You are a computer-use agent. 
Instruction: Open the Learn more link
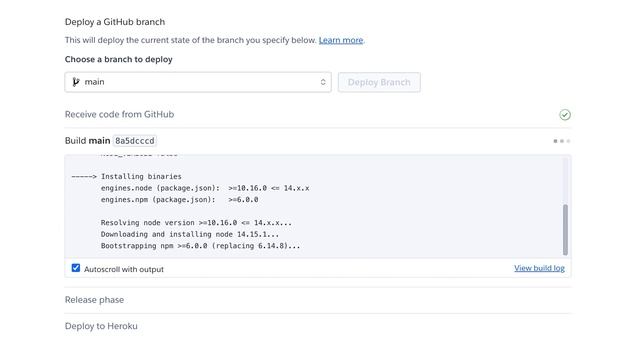(341, 40)
